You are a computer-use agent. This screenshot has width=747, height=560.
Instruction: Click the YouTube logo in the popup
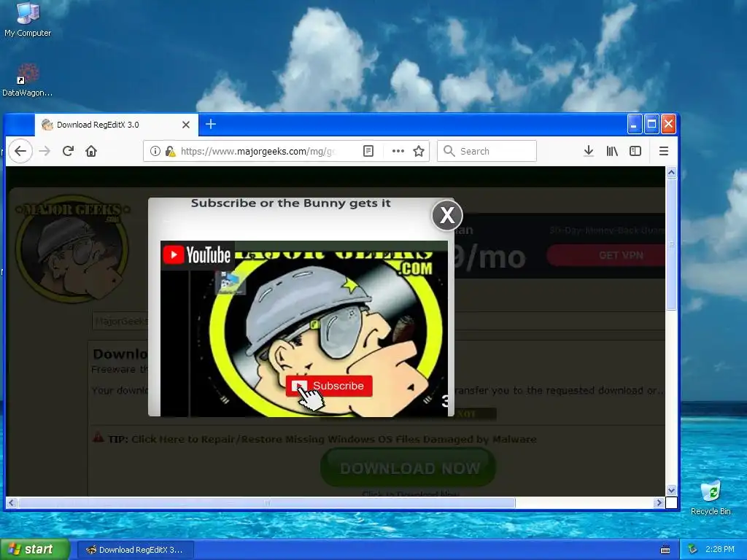pyautogui.click(x=197, y=255)
